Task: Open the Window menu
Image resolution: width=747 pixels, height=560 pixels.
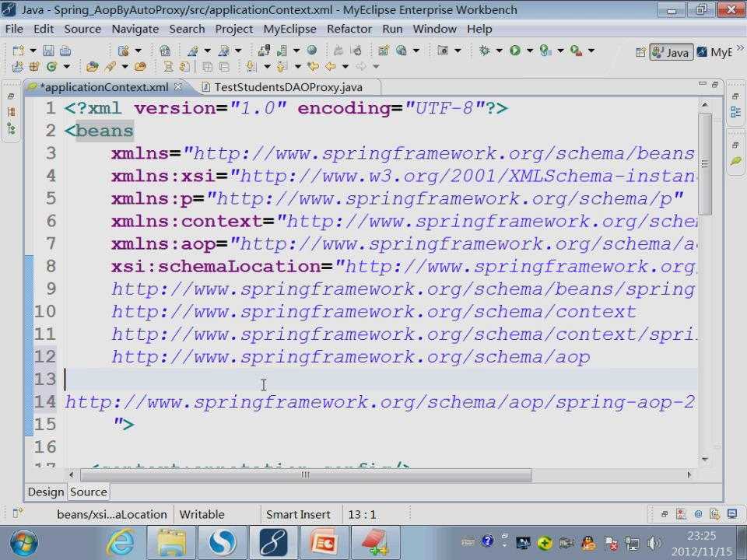Action: (x=434, y=29)
